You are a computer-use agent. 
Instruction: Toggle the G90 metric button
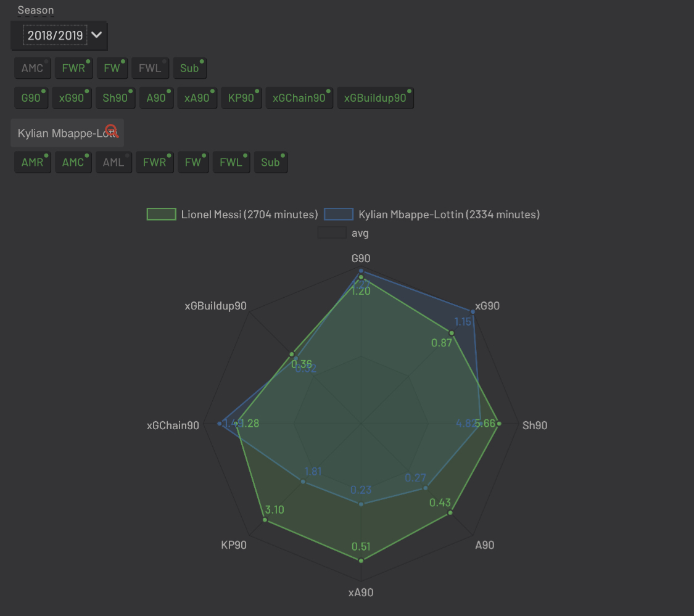point(31,98)
